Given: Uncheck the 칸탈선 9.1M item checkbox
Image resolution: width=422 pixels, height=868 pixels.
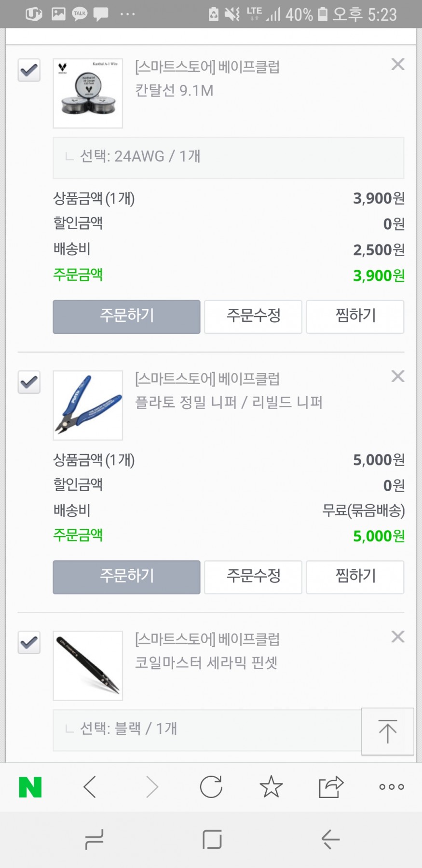Looking at the screenshot, I should click(x=29, y=70).
